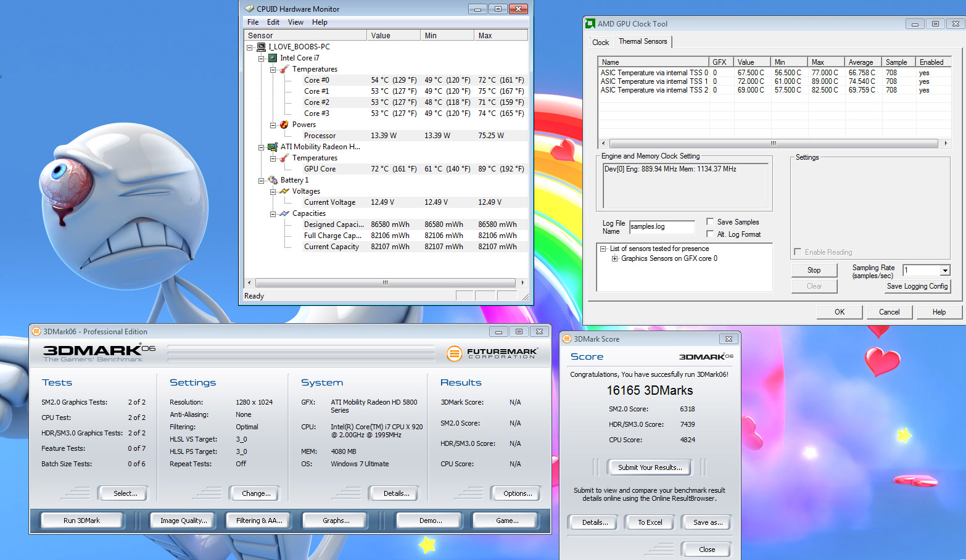Select ASIC Temperature via internal TSS 1 row

pyautogui.click(x=774, y=81)
